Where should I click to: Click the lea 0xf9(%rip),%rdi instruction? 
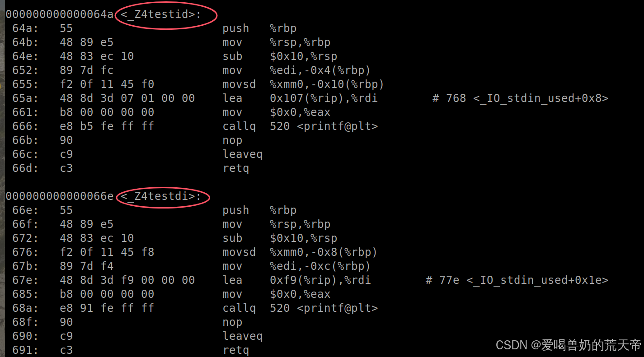(x=296, y=280)
